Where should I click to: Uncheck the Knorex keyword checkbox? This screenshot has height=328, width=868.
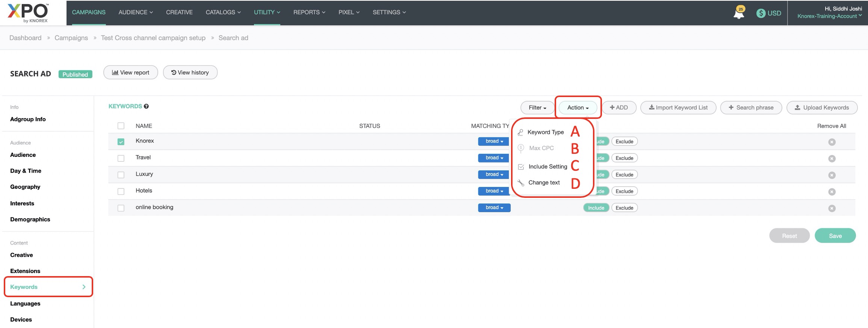121,142
